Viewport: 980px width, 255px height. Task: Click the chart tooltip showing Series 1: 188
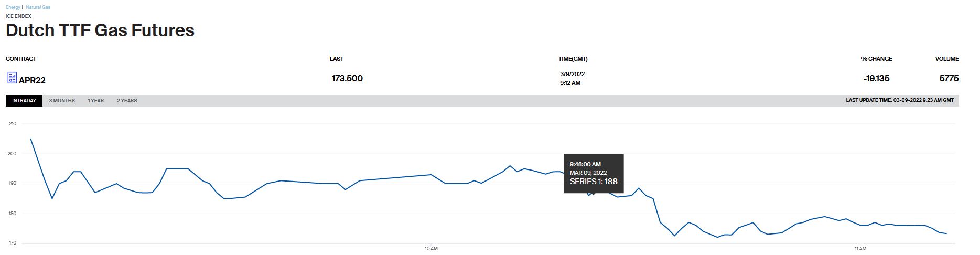(593, 173)
